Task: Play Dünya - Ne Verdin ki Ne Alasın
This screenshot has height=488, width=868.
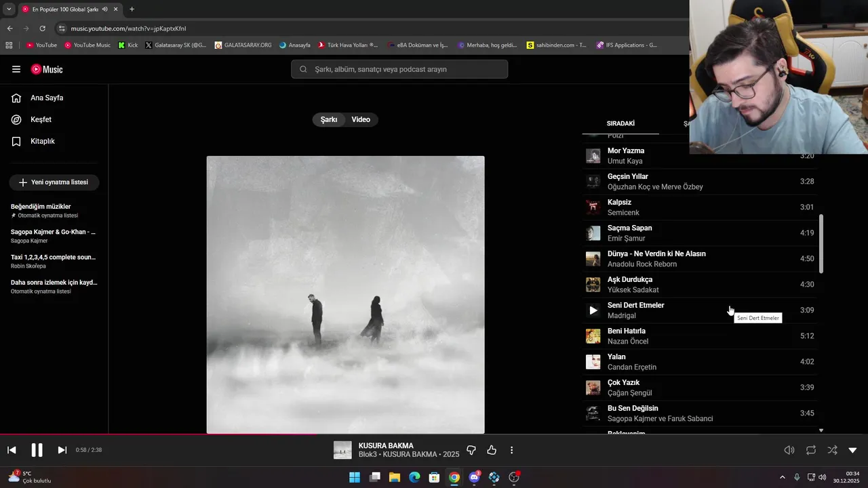Action: pyautogui.click(x=700, y=259)
